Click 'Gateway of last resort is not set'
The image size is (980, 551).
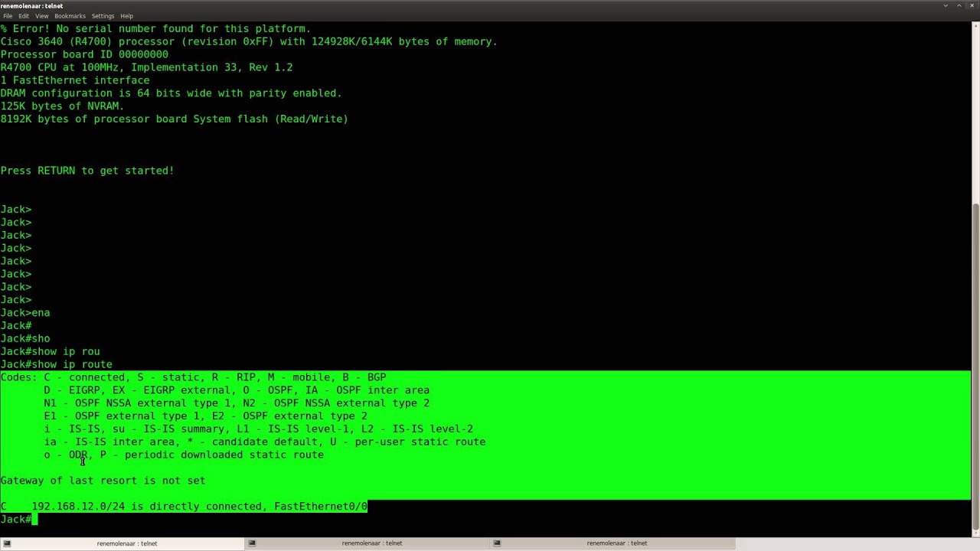tap(103, 481)
